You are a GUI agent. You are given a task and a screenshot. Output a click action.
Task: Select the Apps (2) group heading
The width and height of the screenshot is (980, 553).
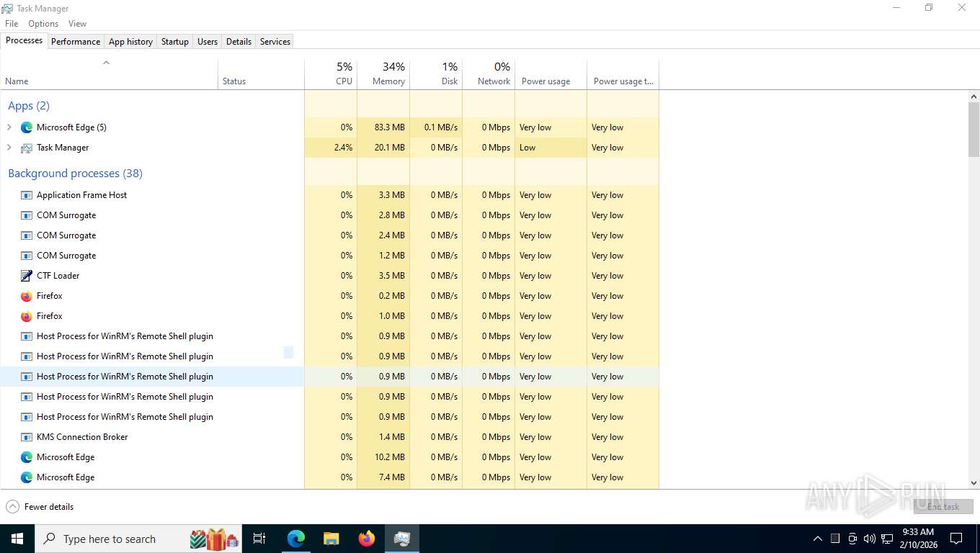tap(29, 106)
